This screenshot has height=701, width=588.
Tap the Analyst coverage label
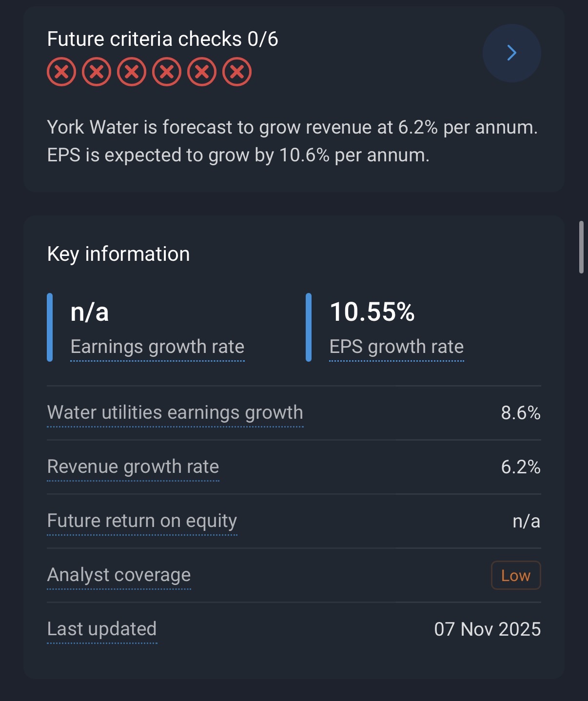point(119,575)
